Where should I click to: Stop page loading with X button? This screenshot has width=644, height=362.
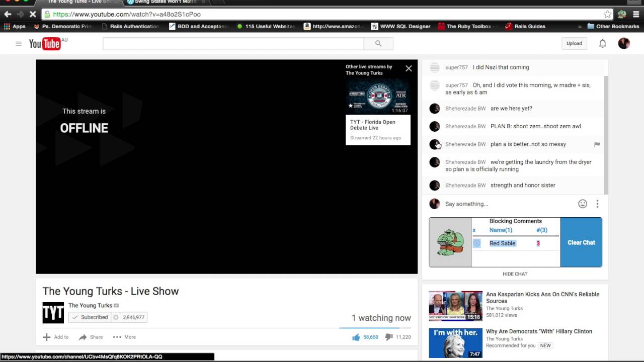[x=32, y=14]
